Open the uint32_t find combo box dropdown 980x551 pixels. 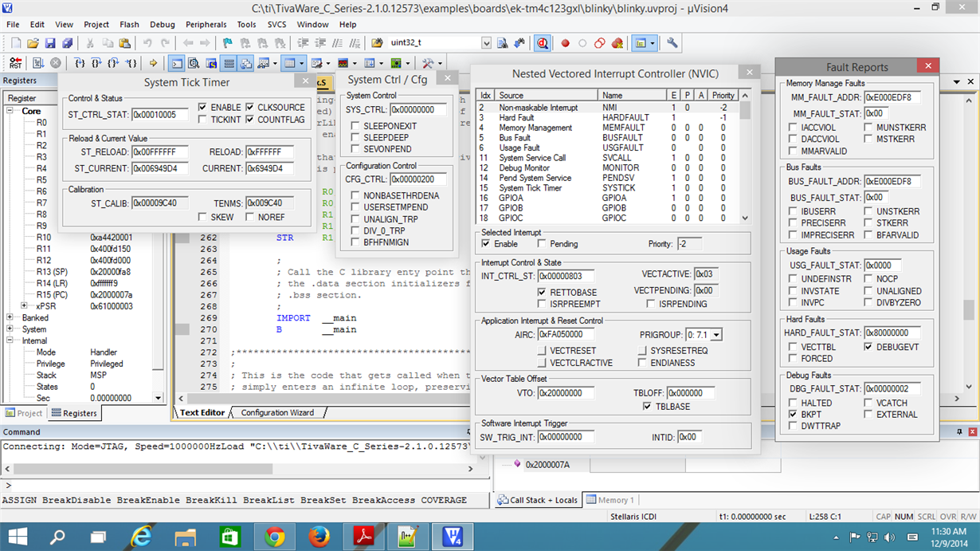tap(485, 43)
